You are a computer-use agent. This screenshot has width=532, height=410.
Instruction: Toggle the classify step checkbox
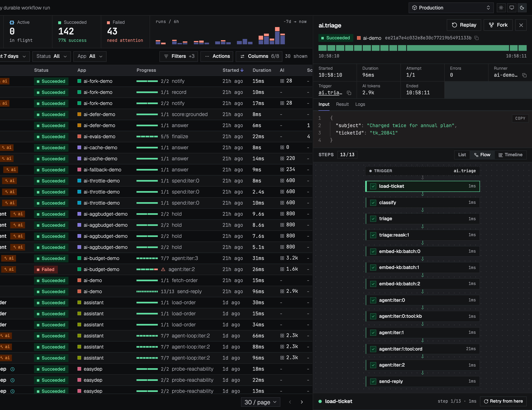373,203
